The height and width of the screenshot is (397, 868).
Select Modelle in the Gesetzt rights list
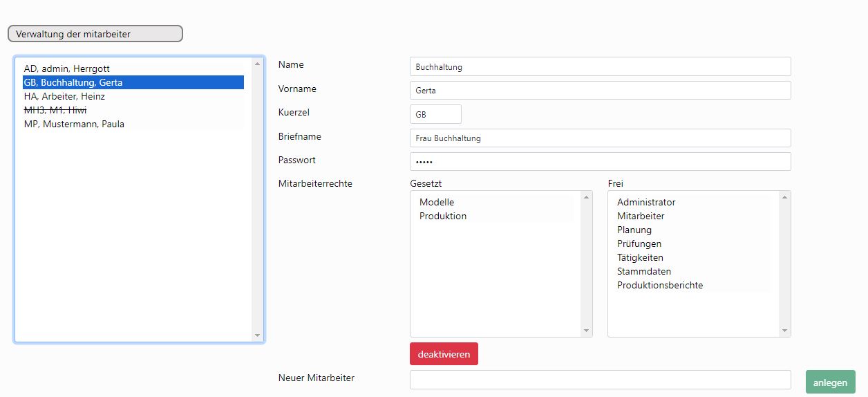(x=437, y=202)
